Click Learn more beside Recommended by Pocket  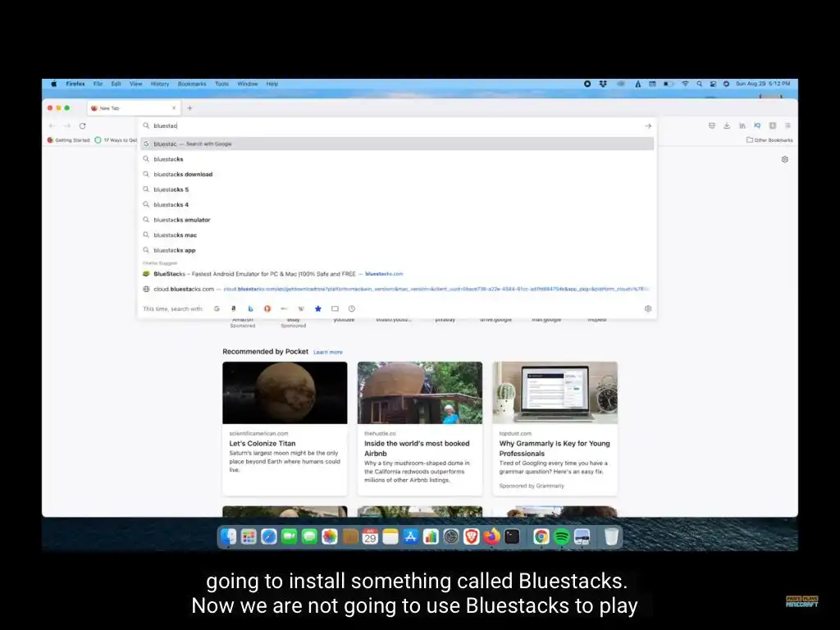328,353
